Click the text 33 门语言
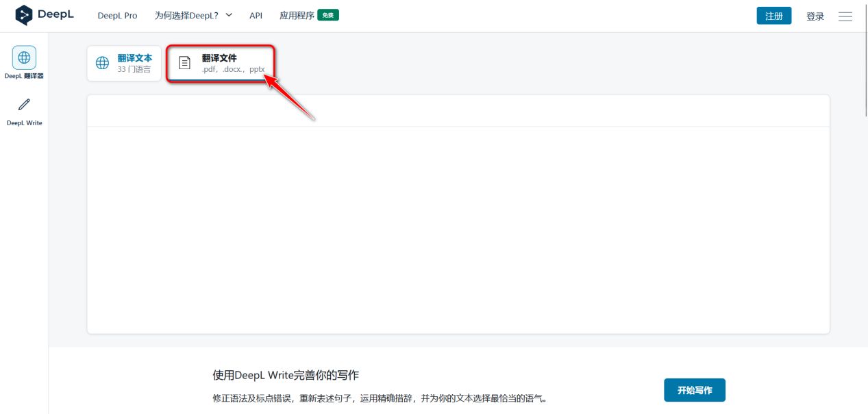 click(134, 70)
